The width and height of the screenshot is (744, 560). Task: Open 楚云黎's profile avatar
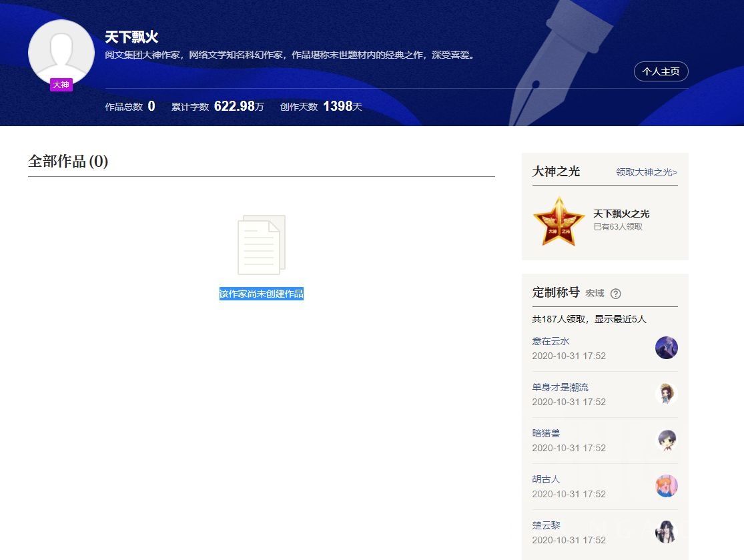(x=666, y=532)
